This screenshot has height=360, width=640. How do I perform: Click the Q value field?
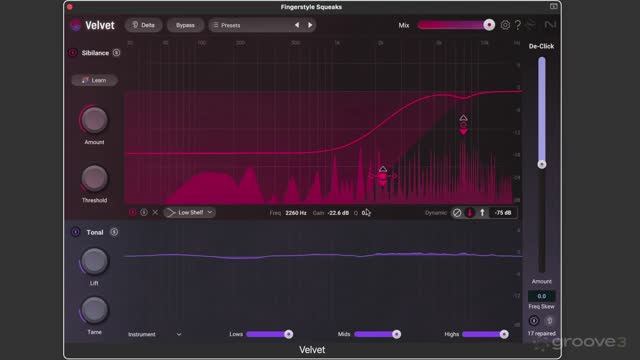(366, 213)
